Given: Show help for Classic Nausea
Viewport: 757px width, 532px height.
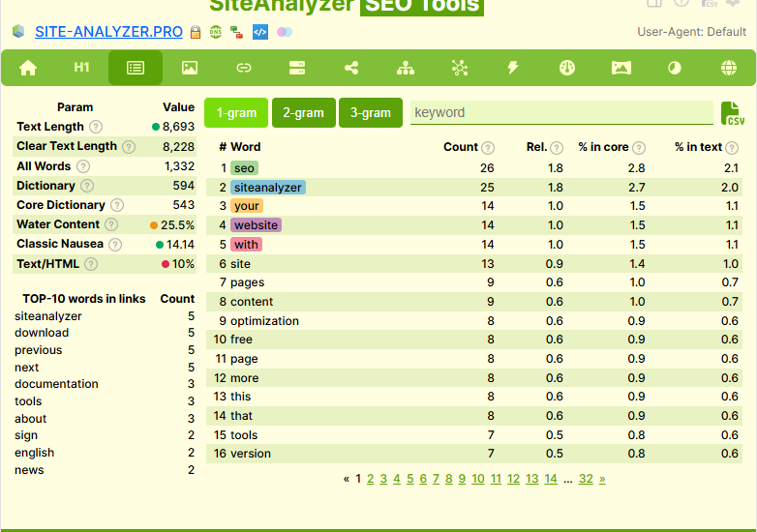Looking at the screenshot, I should (115, 245).
